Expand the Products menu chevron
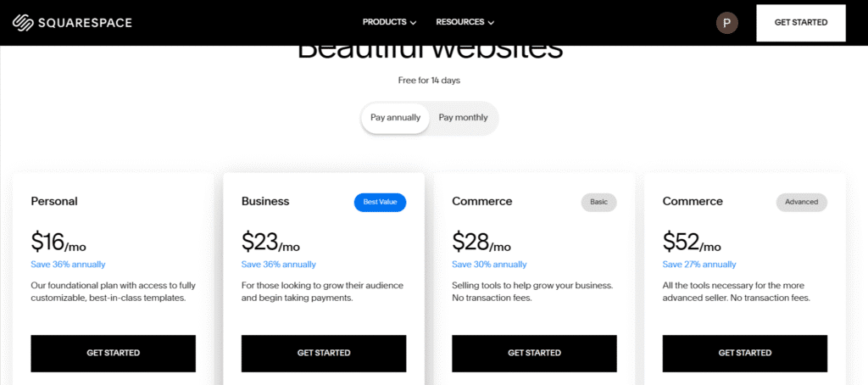This screenshot has width=868, height=385. pos(413,23)
